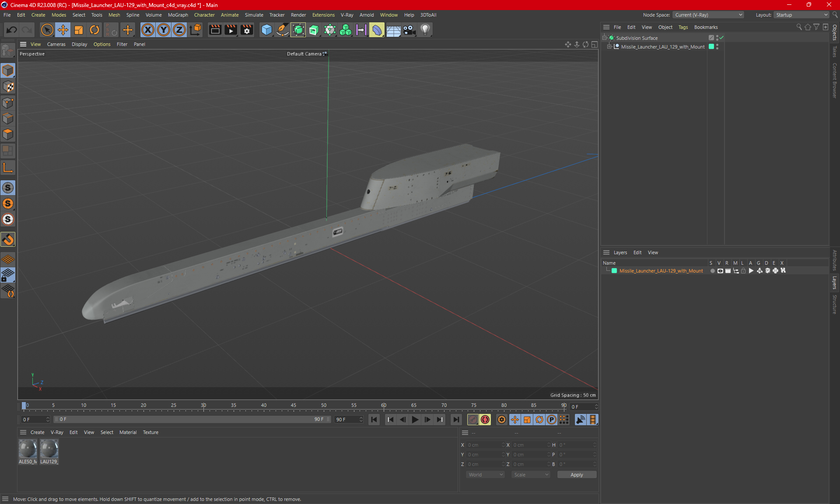Select the Rotate tool
This screenshot has height=504, width=840.
coord(94,30)
